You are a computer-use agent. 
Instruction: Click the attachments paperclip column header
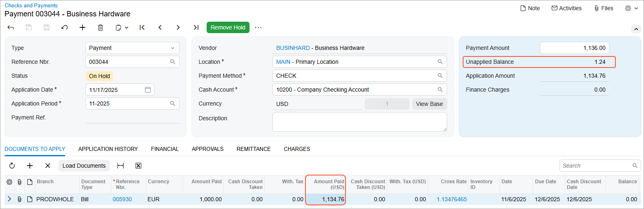click(20, 182)
